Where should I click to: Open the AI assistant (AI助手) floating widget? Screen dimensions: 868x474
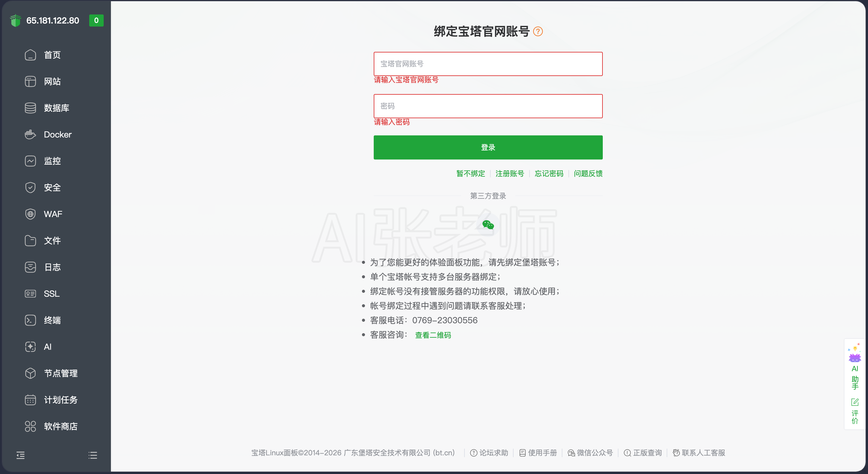coord(855,367)
